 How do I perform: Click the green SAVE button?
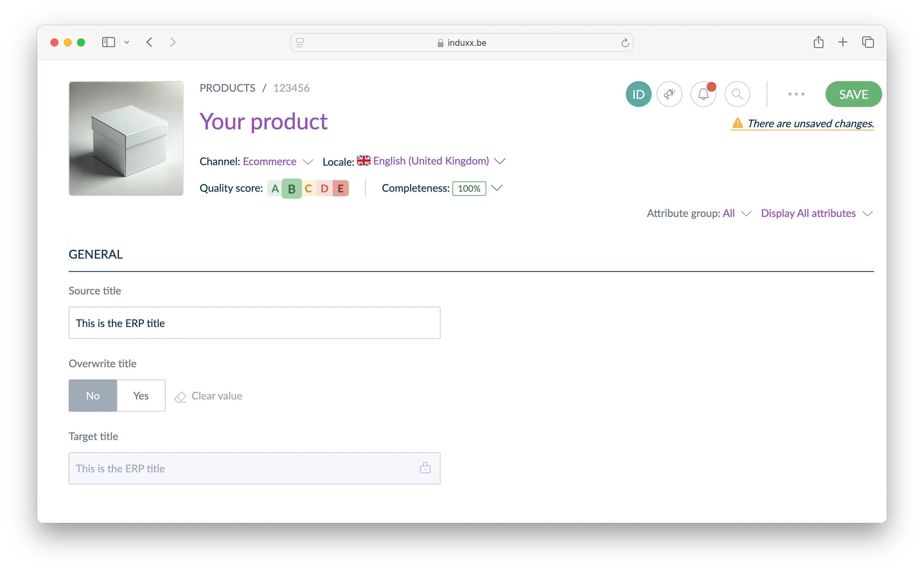tap(853, 94)
